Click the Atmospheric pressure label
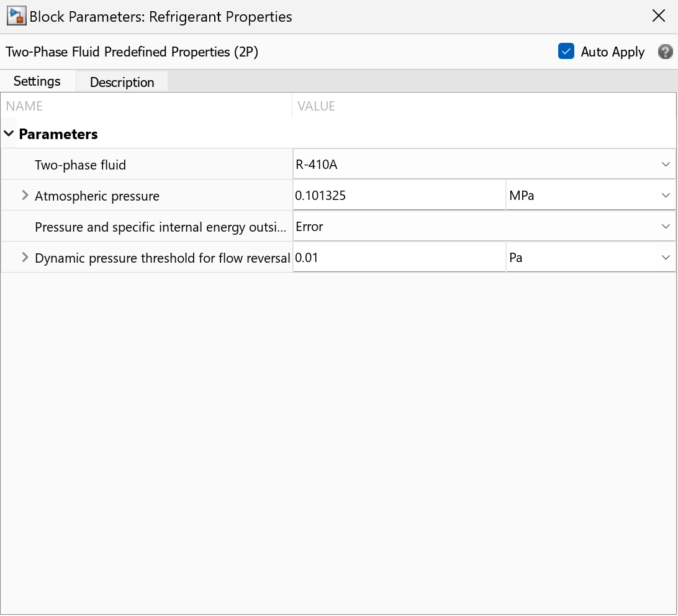Viewport: 678px width, 616px height. (97, 196)
